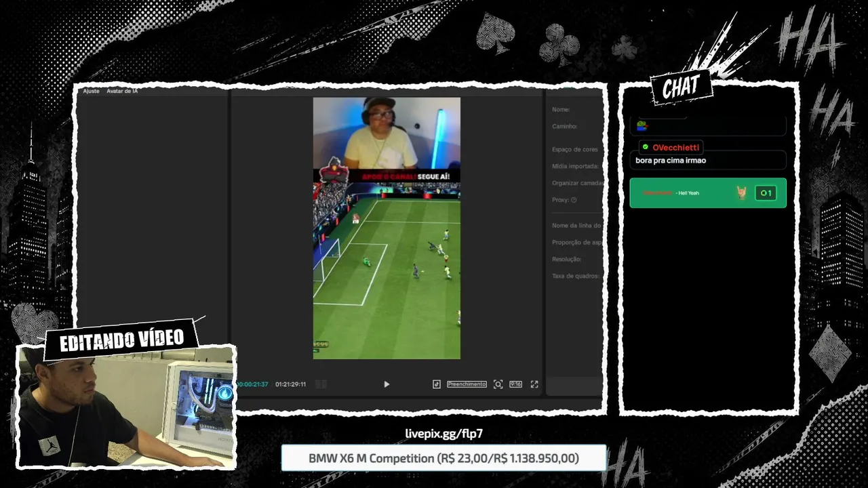Click the Nome da linha do tempo label
The image size is (868, 488).
click(x=577, y=226)
